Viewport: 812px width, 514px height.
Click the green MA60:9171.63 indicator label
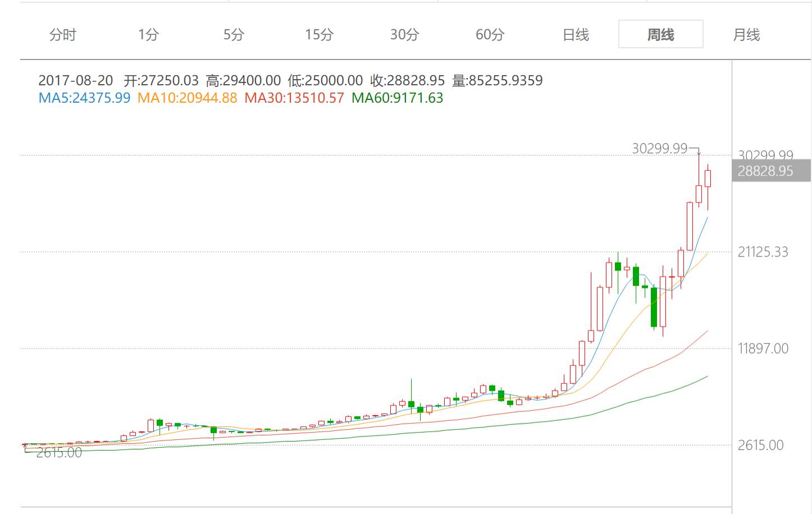[397, 98]
